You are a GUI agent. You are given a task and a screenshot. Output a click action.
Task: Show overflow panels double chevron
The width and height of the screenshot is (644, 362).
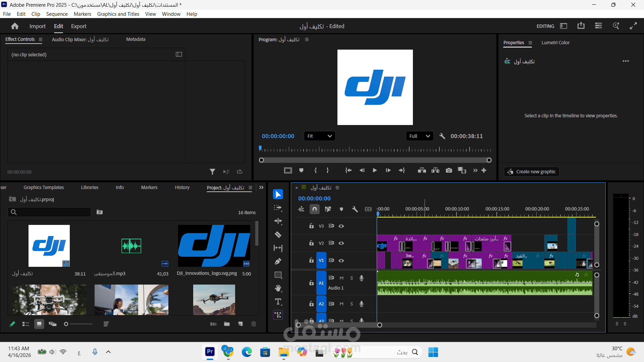click(x=261, y=188)
